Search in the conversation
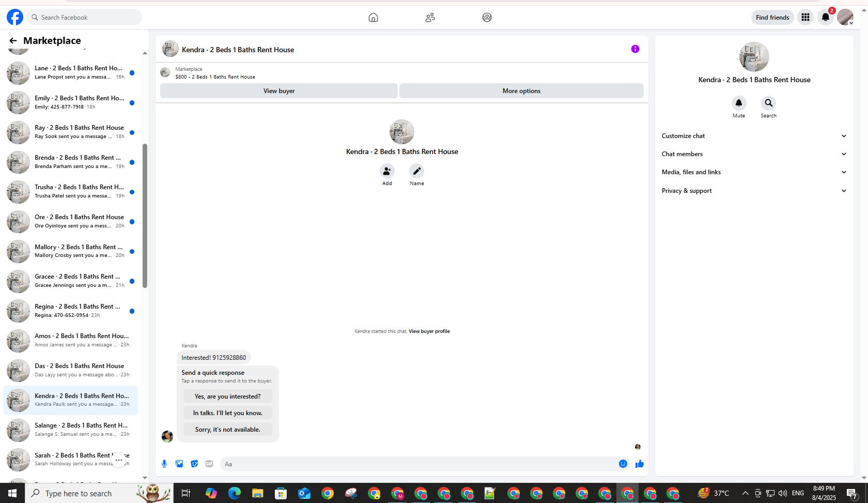 [768, 103]
